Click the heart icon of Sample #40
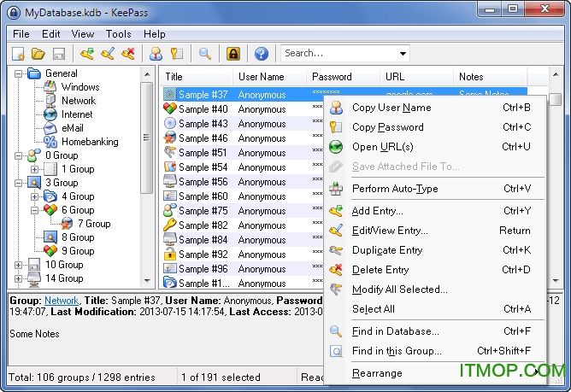Viewport: 571px width, 392px height. [x=170, y=108]
